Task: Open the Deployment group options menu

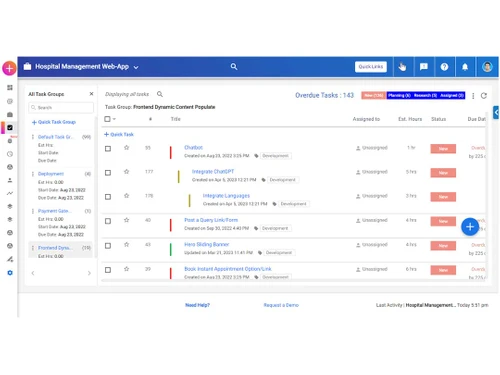Action: pyautogui.click(x=33, y=174)
